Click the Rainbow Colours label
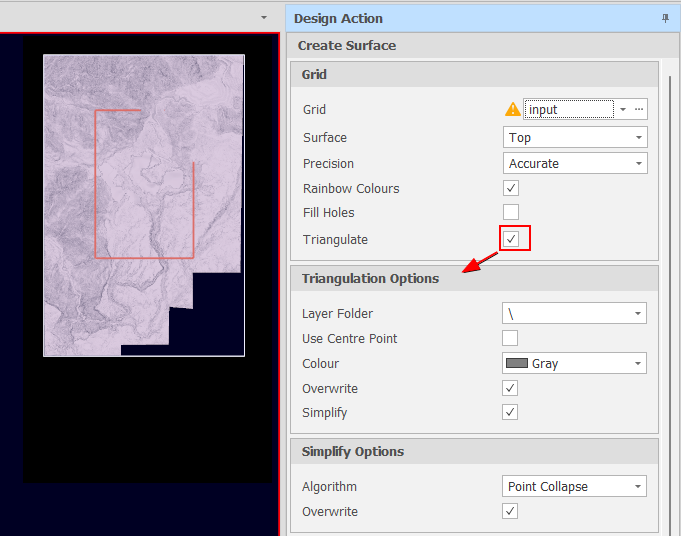681x536 pixels. tap(351, 189)
